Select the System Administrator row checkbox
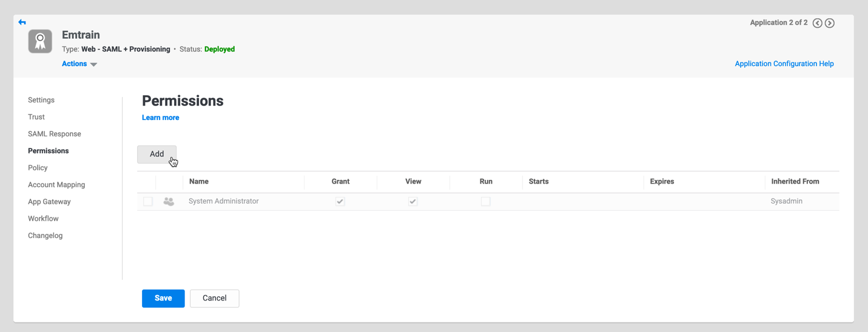The height and width of the screenshot is (332, 868). coord(148,202)
